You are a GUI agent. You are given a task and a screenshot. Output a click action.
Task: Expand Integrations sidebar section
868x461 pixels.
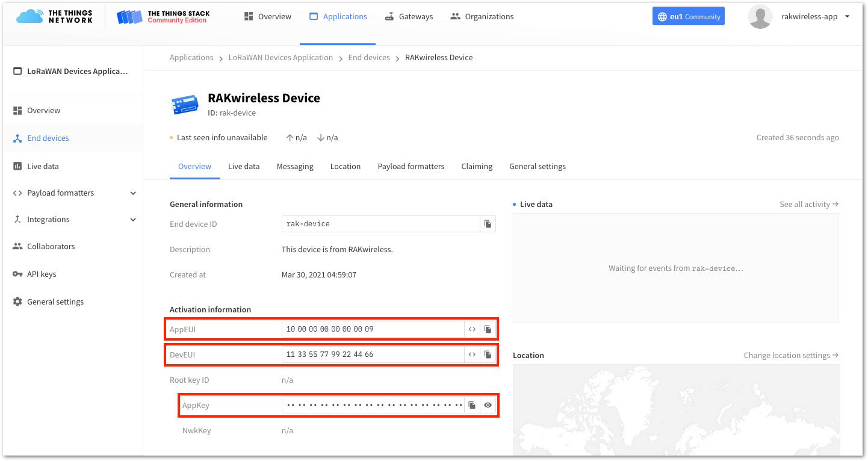tap(72, 220)
